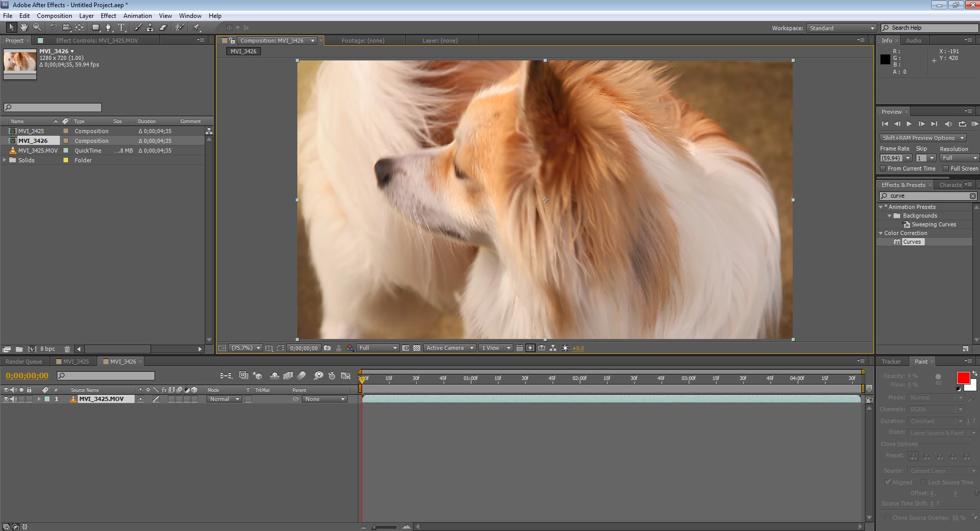This screenshot has height=531, width=980.
Task: Mute the MVI_3425.MOV layer audio
Action: [14, 399]
